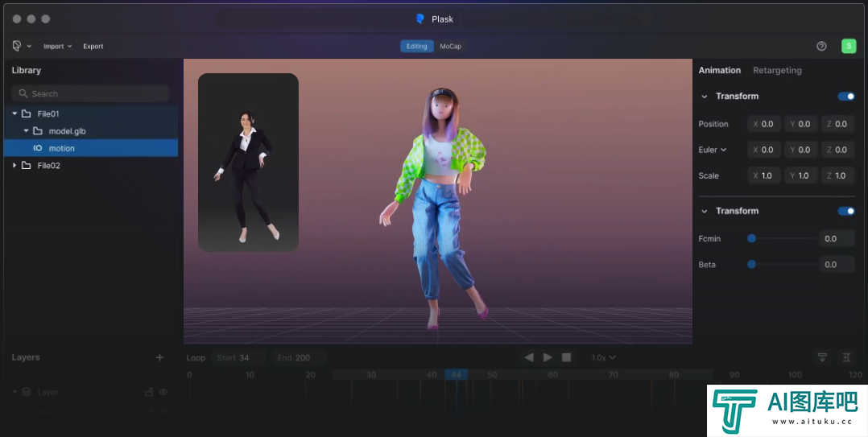868x437 pixels.
Task: Switch to Editing mode
Action: click(x=417, y=47)
